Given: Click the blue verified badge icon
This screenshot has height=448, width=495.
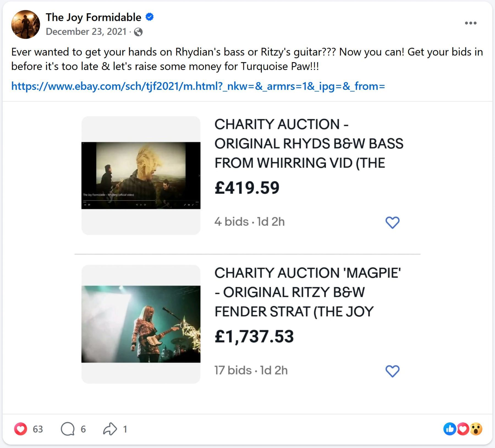Looking at the screenshot, I should [149, 17].
